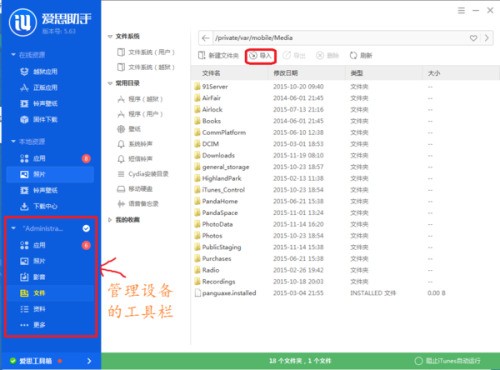
Task: Select the 91Server folder
Action: pos(211,87)
